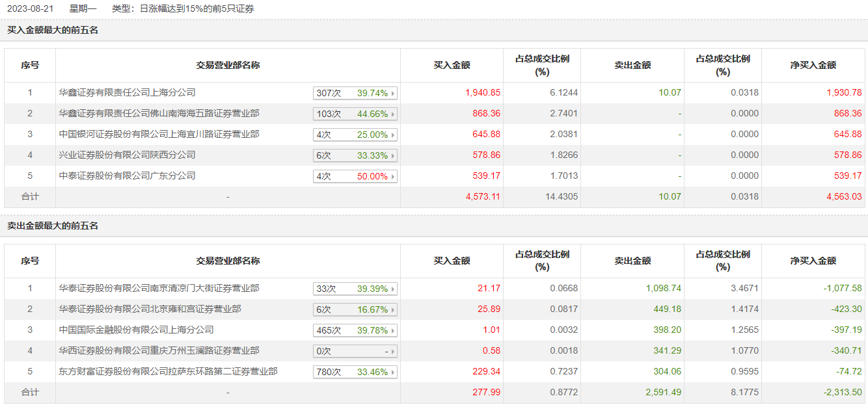Expand the 780次 33.46% stats dropdown
This screenshot has height=405, width=868.
355,372
